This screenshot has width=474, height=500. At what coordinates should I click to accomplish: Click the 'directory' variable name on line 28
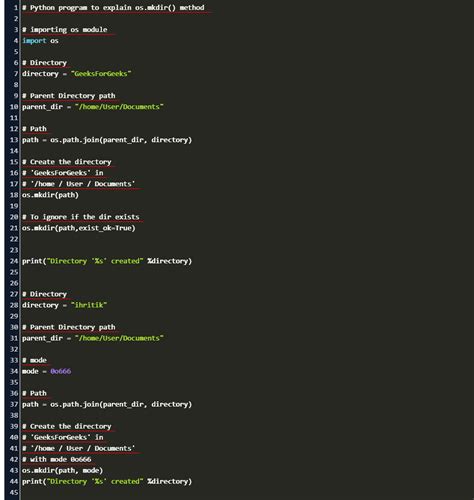click(x=40, y=305)
